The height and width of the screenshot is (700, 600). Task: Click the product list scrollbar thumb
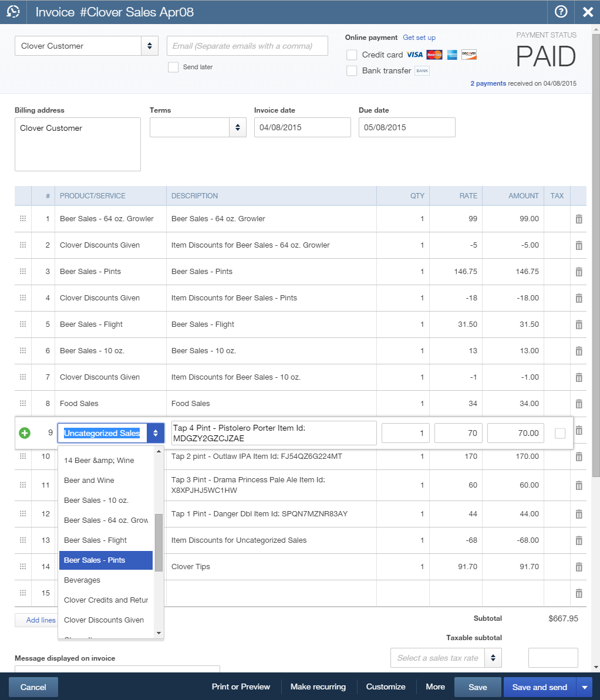point(159,542)
